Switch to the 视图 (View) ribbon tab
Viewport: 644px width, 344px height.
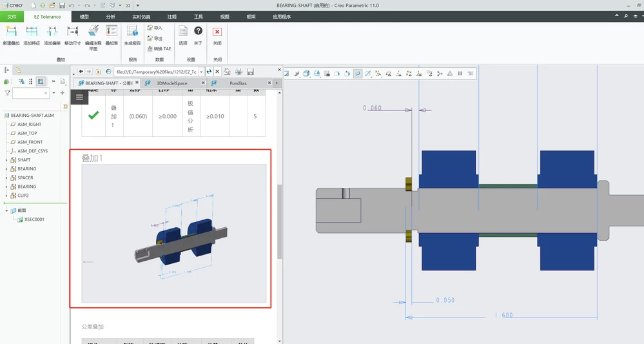pos(225,17)
